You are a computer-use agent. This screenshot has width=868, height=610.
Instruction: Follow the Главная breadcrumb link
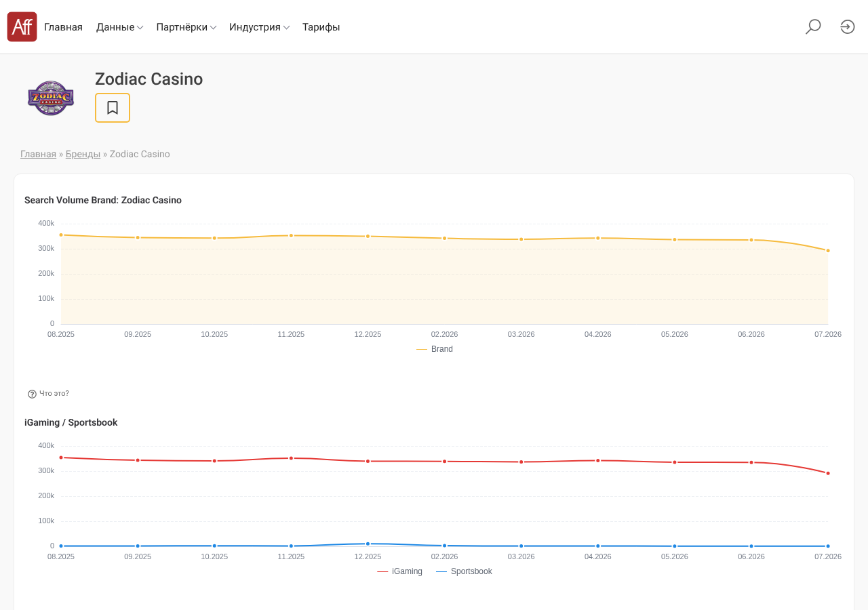[x=38, y=154]
